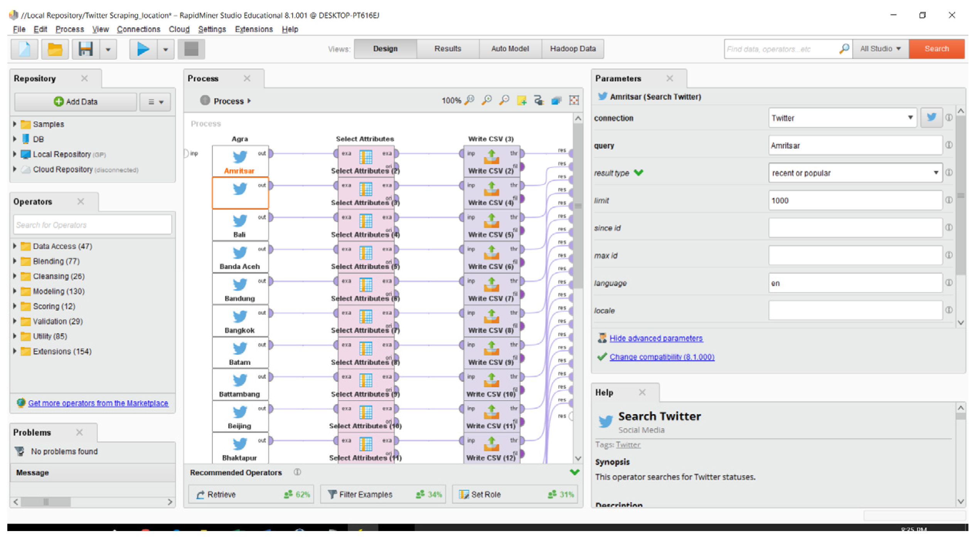Click the Write CSV (5) operator icon
Image resolution: width=980 pixels, height=543 pixels.
[492, 221]
